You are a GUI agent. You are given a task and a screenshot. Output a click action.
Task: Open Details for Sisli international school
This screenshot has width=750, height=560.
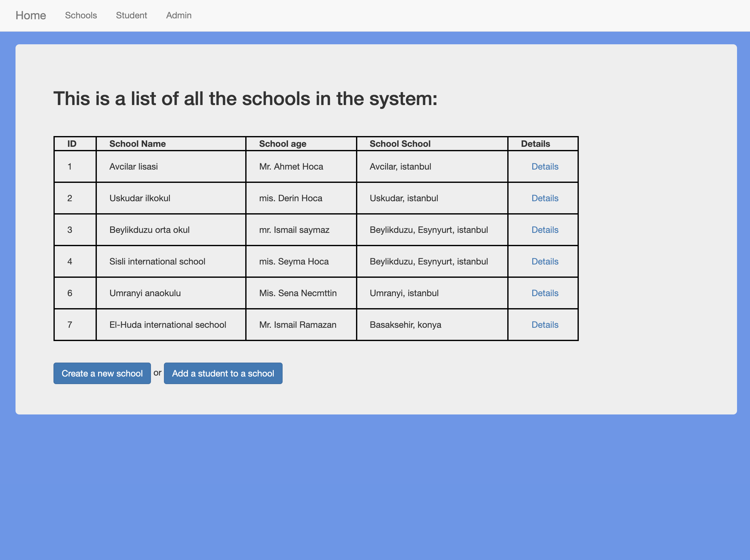[x=545, y=261]
